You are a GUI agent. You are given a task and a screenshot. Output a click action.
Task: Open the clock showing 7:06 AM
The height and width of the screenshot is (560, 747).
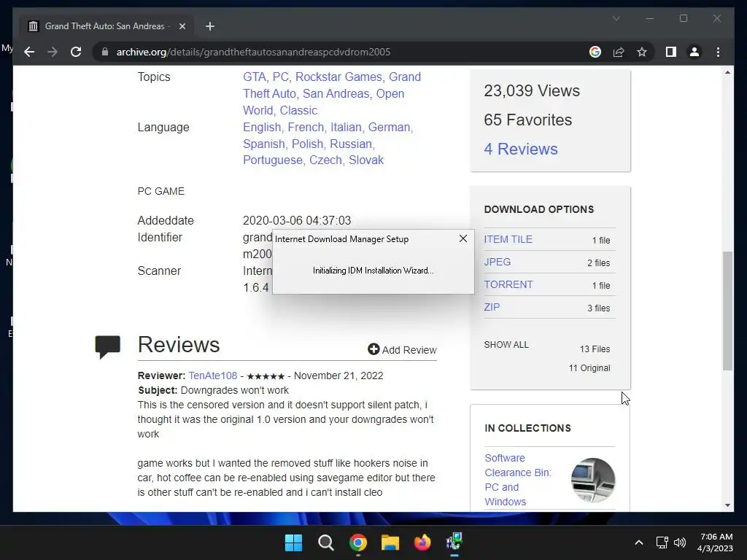tap(715, 542)
